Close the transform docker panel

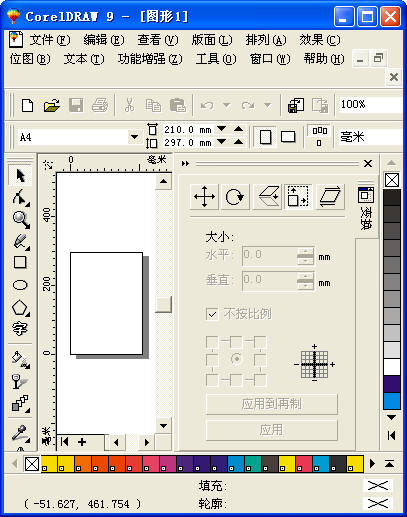(x=368, y=164)
